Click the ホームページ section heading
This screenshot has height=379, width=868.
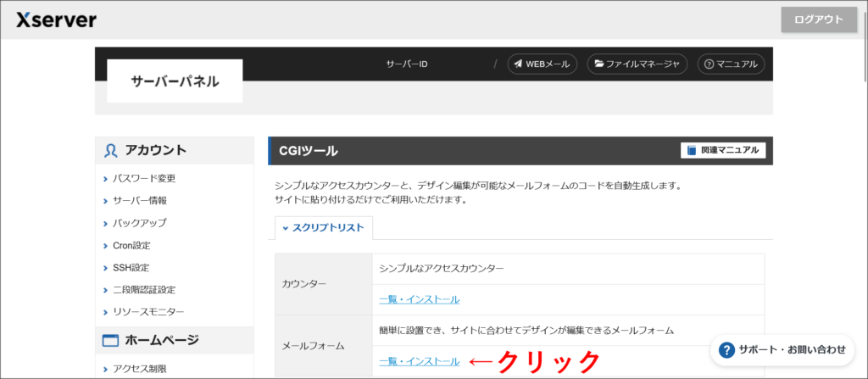click(x=162, y=340)
